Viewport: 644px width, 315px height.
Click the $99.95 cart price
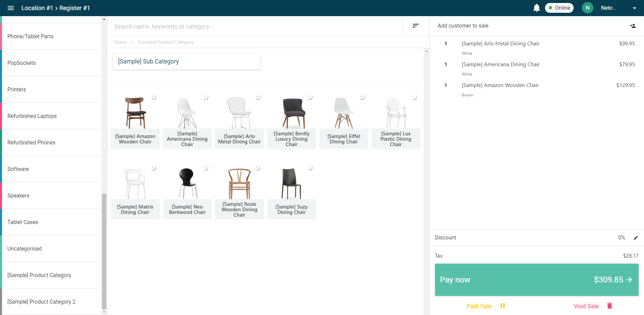627,44
